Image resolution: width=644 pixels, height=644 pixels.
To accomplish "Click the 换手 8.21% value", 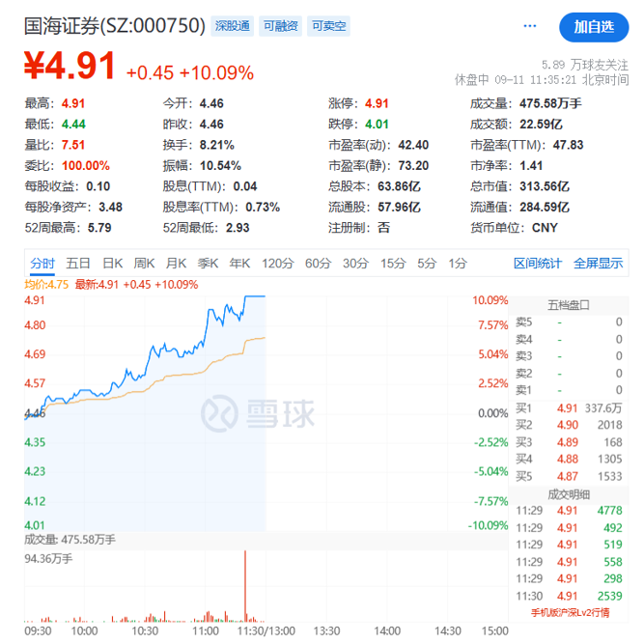I will 217,145.
